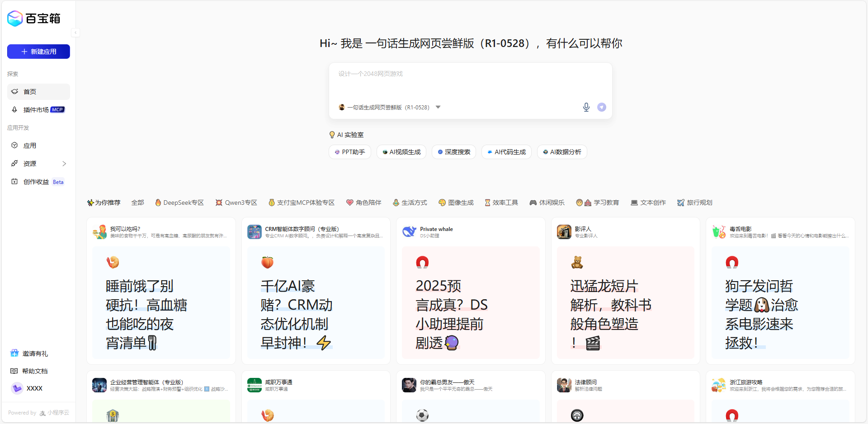The image size is (868, 424).
Task: Click the 影评人 app avatar
Action: tap(564, 232)
